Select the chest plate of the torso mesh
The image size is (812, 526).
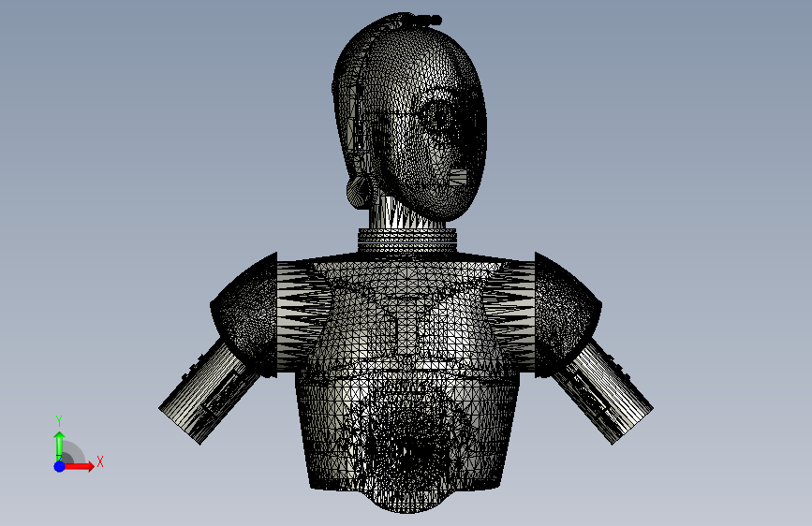406,315
